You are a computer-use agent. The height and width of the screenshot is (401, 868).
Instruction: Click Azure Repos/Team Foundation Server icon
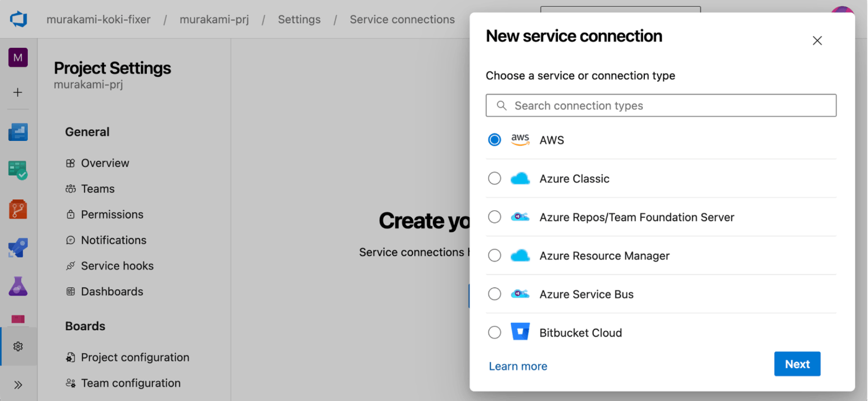[520, 217]
